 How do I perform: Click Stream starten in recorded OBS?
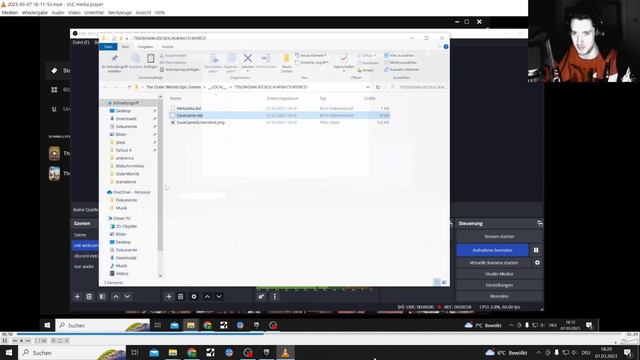pyautogui.click(x=499, y=236)
